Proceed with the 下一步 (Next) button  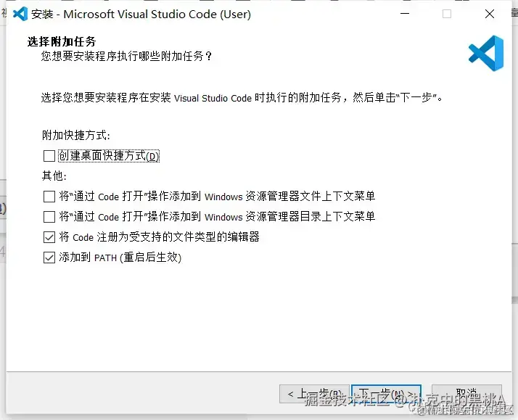click(386, 394)
